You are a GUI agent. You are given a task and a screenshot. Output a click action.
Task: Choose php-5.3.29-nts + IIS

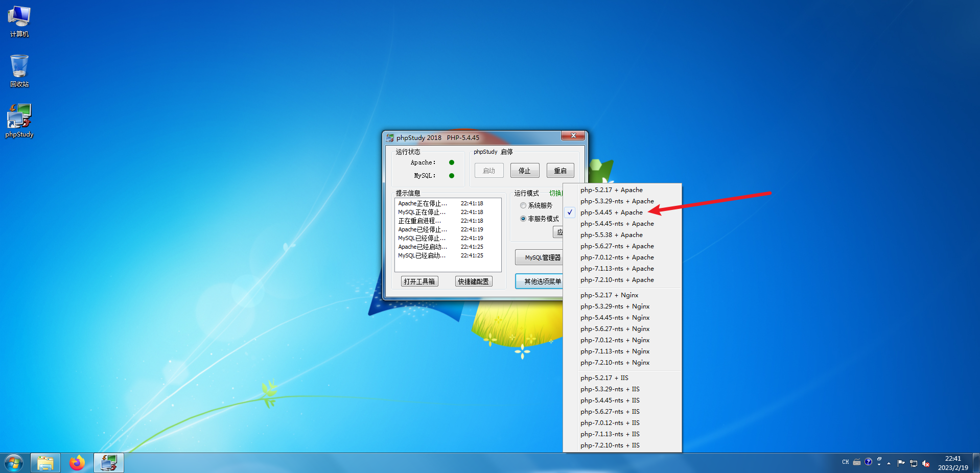coord(622,389)
